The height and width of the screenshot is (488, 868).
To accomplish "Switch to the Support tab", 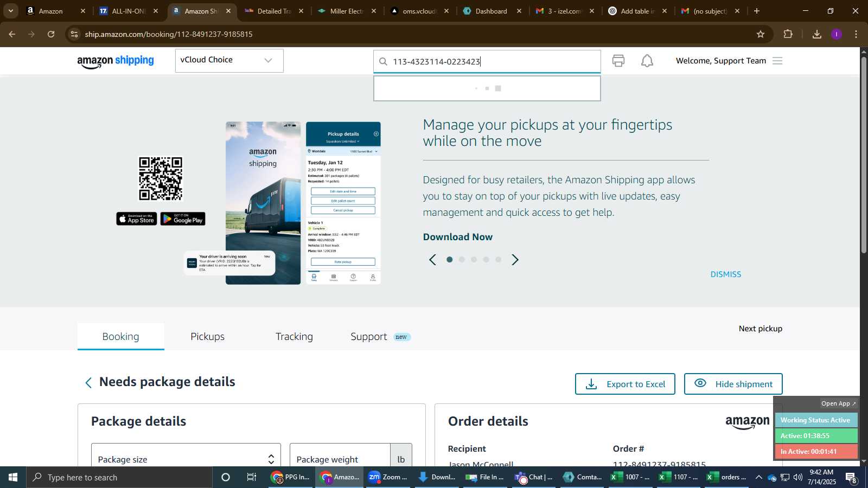I will coord(369,337).
